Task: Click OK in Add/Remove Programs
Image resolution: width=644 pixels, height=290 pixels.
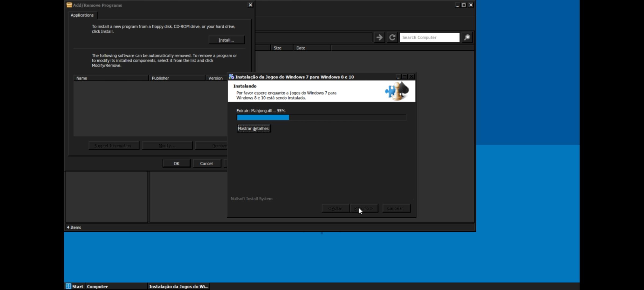Action: pyautogui.click(x=176, y=163)
